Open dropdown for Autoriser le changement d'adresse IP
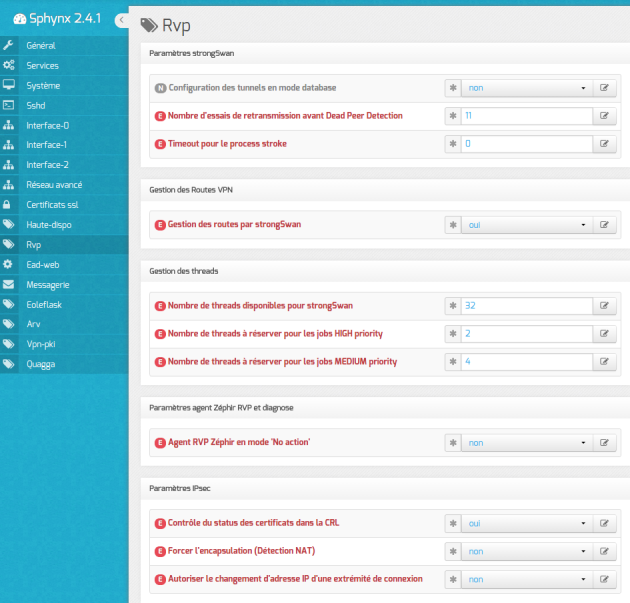 coord(527,579)
